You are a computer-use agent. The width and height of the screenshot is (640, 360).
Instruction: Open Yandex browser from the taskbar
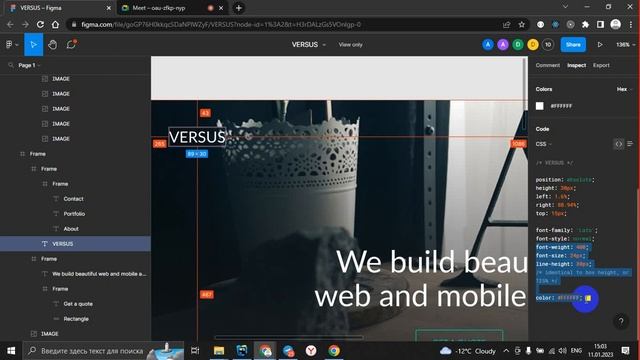click(311, 351)
